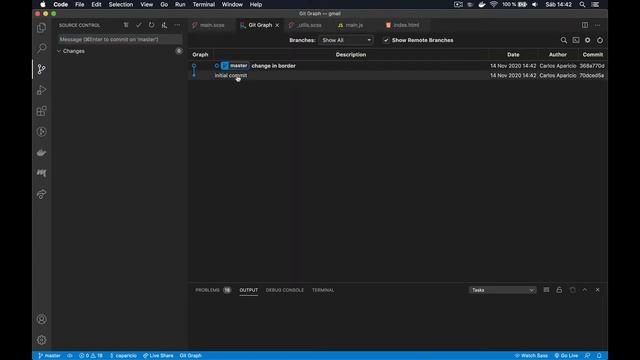Viewport: 640px width, 360px height.
Task: Open the Extensions view
Action: pyautogui.click(x=42, y=111)
